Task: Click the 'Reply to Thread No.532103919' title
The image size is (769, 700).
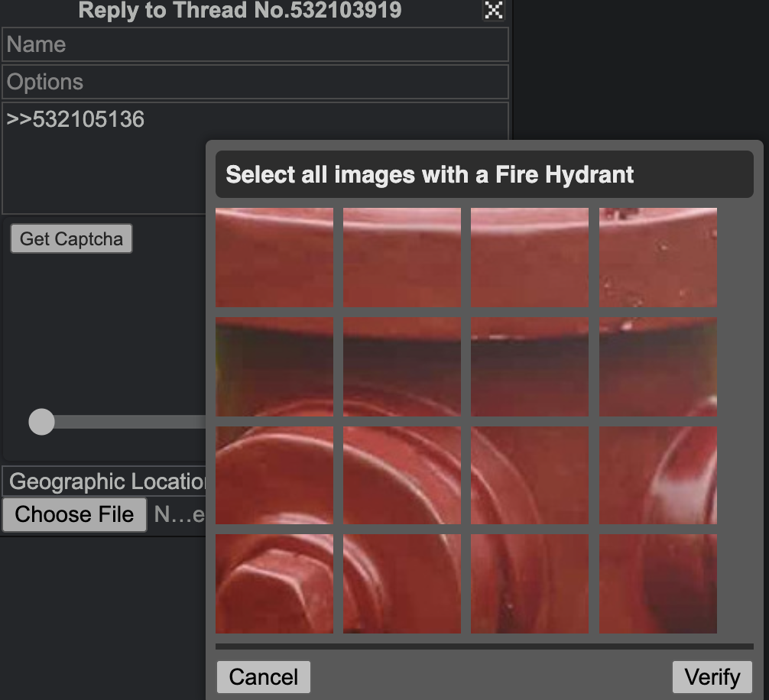Action: click(240, 10)
